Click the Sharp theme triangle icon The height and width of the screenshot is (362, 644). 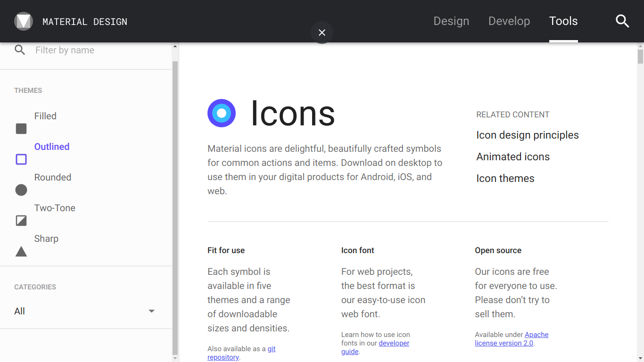[x=21, y=251]
